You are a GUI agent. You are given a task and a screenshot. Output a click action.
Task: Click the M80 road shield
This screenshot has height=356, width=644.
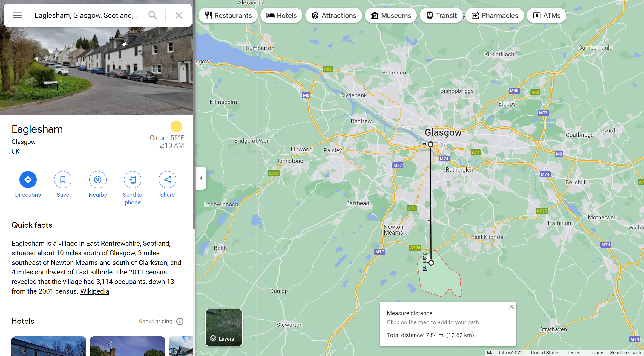(x=514, y=91)
